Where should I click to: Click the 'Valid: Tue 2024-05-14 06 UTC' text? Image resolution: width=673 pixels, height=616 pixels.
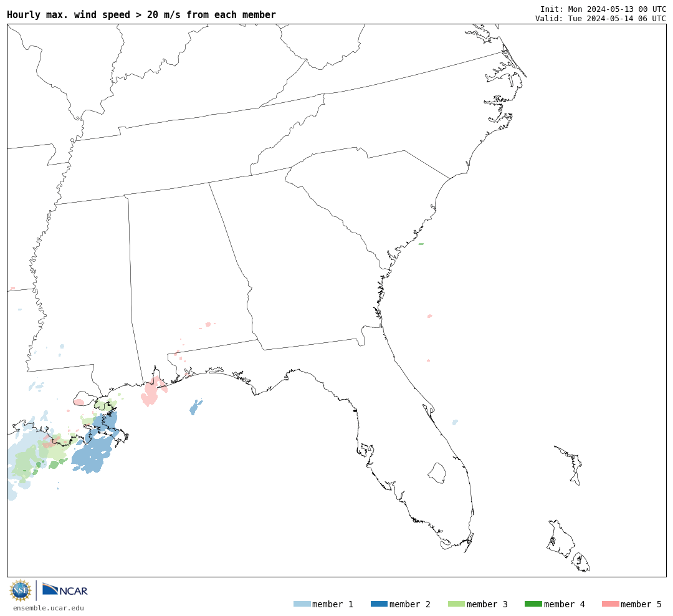point(601,19)
